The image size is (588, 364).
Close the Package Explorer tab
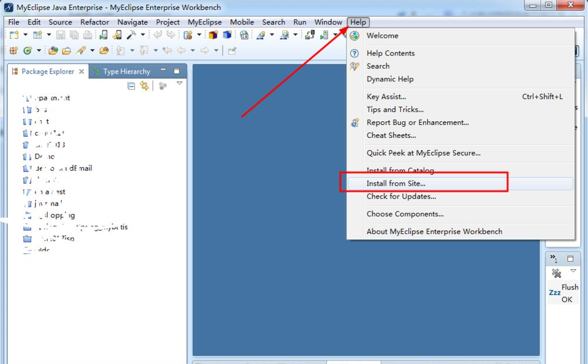(x=81, y=71)
